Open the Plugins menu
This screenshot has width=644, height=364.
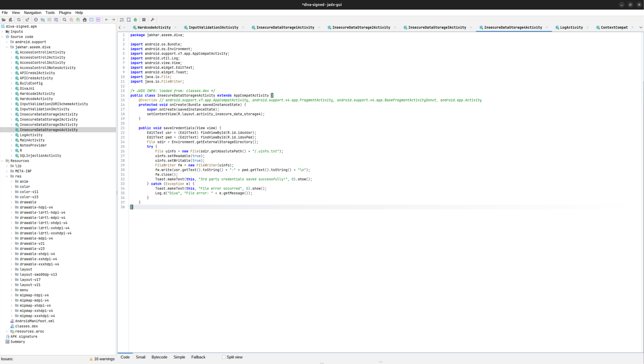(x=65, y=13)
